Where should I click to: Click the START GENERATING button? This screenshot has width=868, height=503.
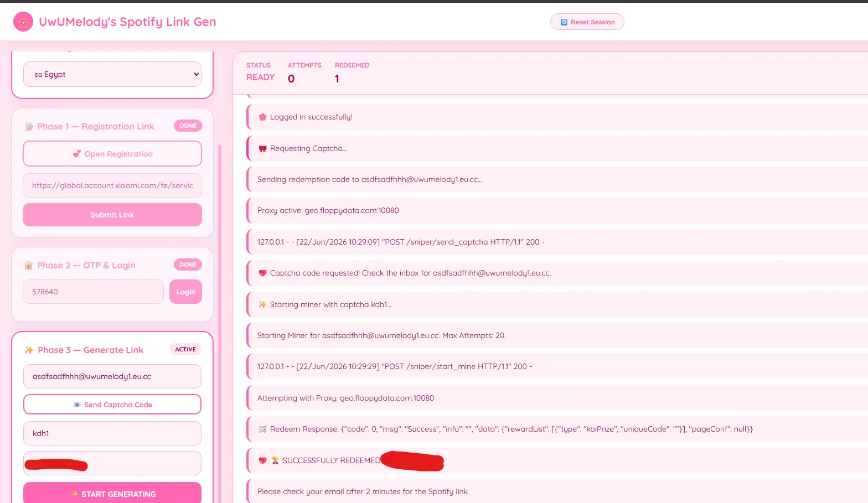pyautogui.click(x=112, y=494)
